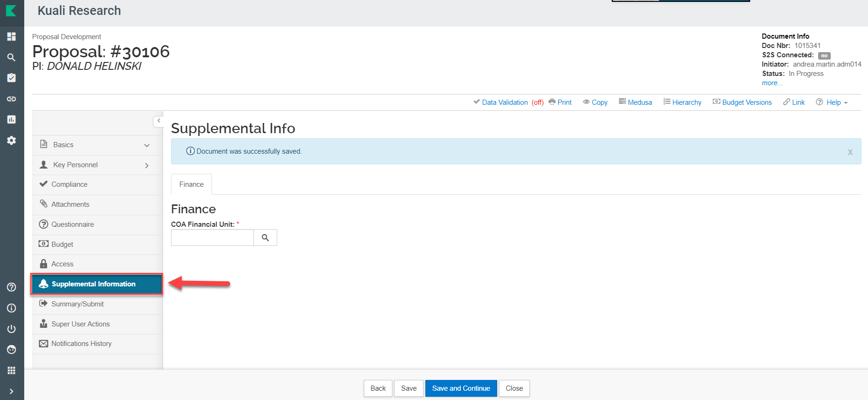Expand the Key Personnel section
Viewport: 868px width, 400px height.
tap(97, 165)
